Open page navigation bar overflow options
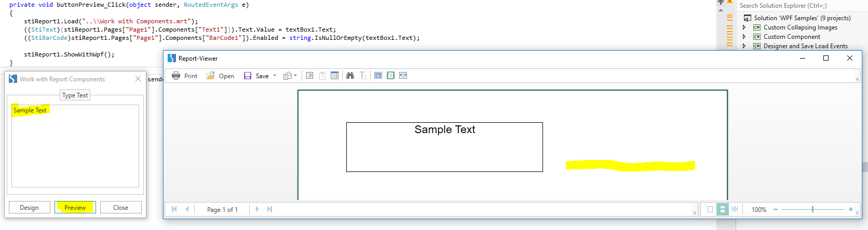868x230 pixels. 695,212
